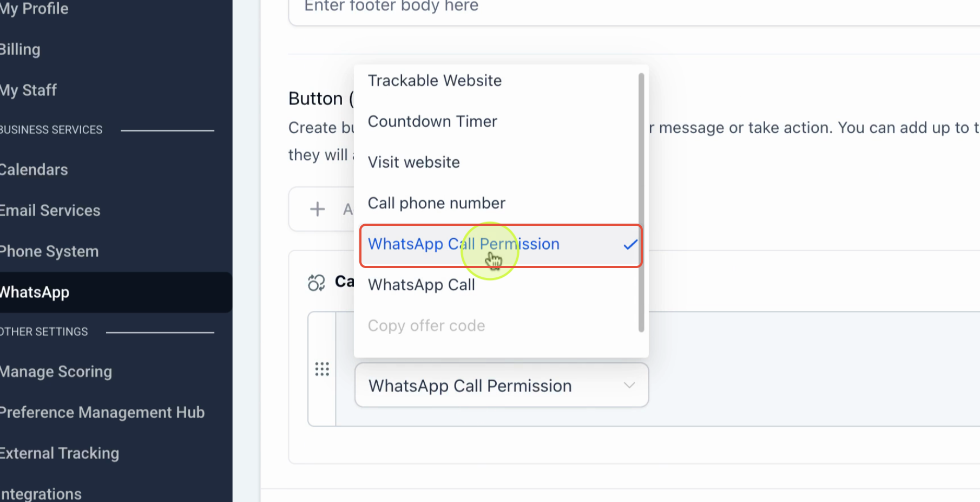Open My Staff settings page
This screenshot has height=502, width=980.
tap(28, 90)
